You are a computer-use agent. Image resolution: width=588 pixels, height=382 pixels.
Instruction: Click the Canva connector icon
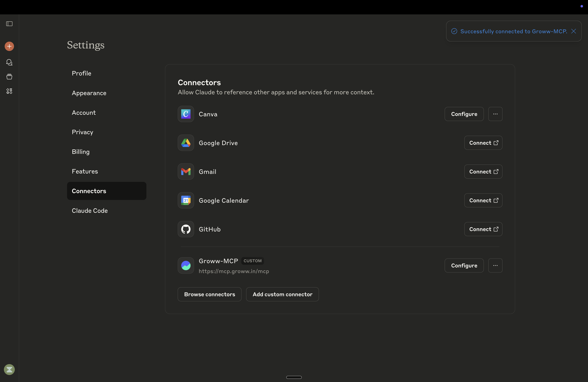[x=186, y=114]
